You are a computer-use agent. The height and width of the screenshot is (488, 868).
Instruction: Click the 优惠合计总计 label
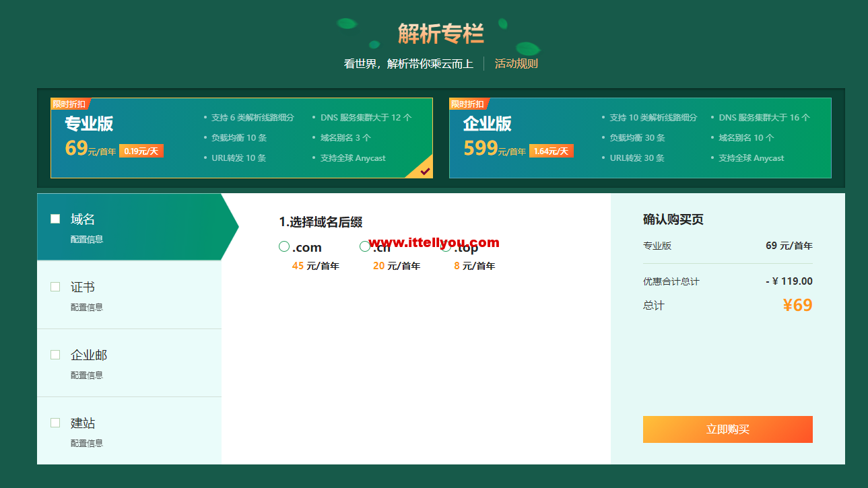coord(671,281)
